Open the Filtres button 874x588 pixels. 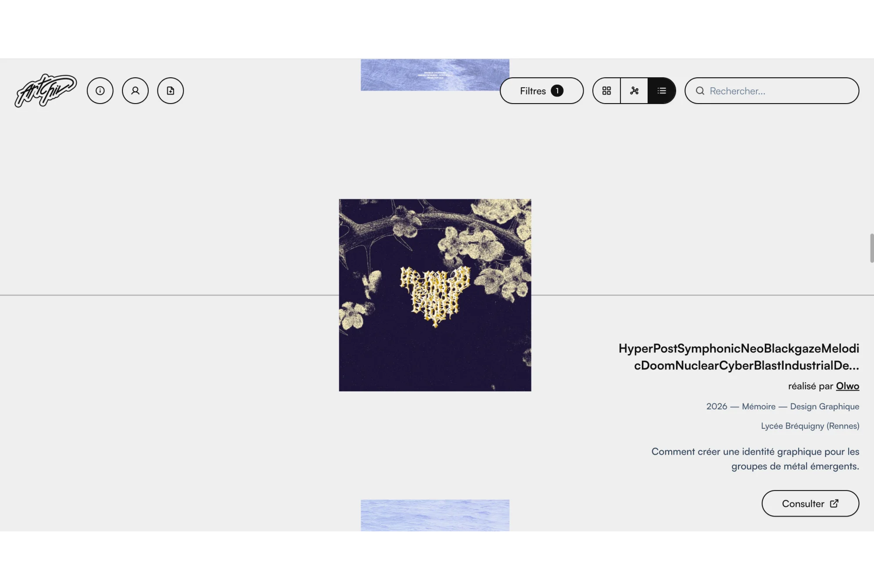[541, 91]
